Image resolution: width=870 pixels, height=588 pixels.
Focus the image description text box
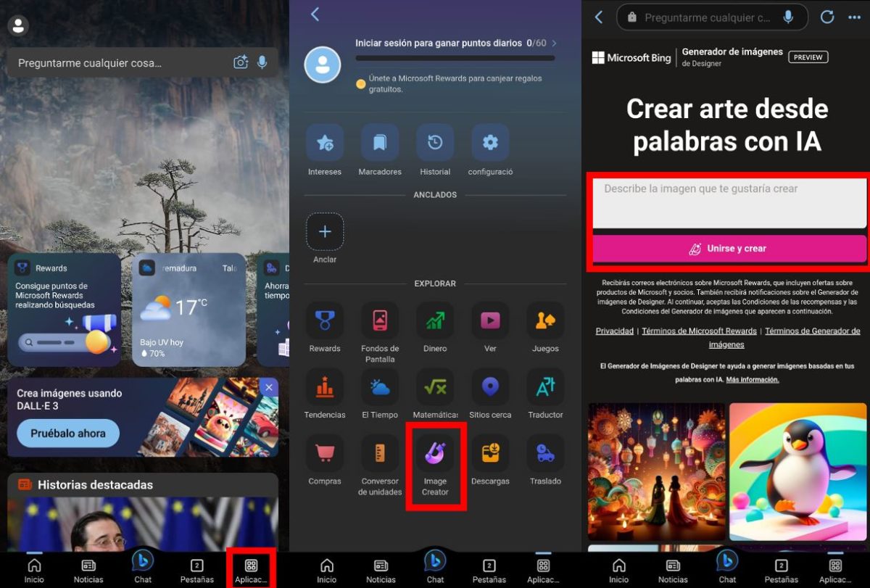[x=729, y=204]
